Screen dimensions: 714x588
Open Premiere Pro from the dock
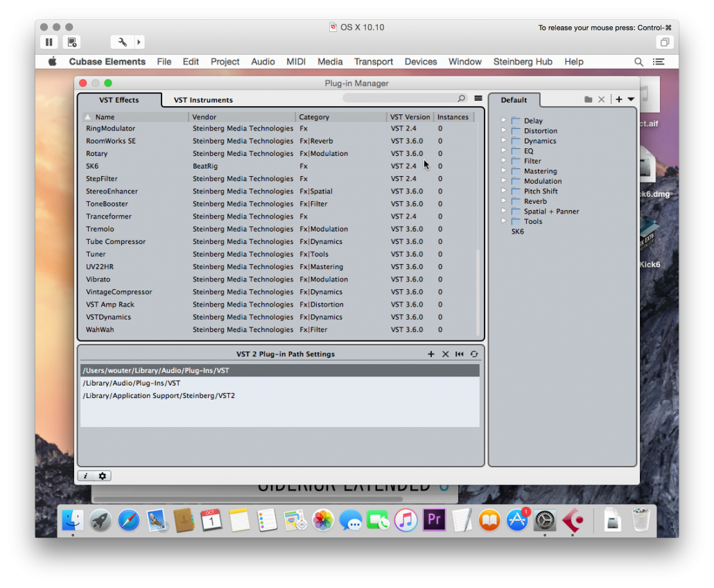point(434,519)
